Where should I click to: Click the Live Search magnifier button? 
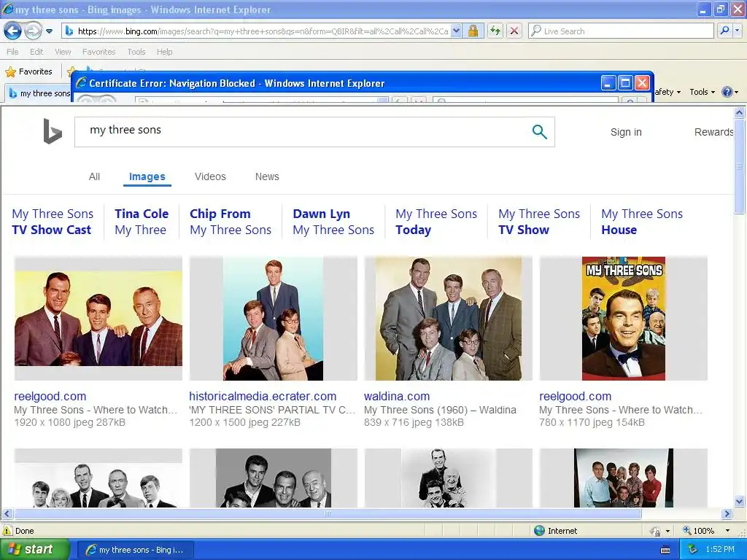pos(724,31)
